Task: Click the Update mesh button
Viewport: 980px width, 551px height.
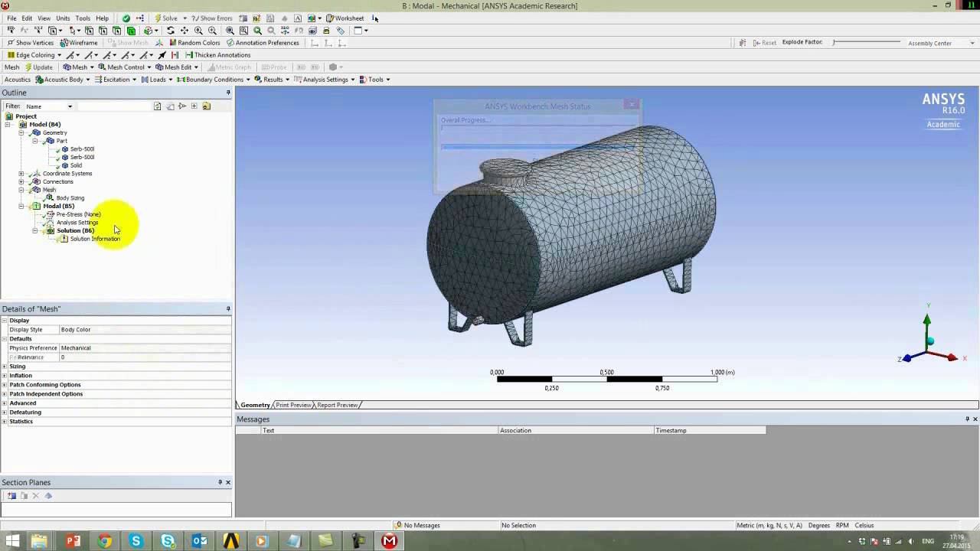Action: (38, 67)
